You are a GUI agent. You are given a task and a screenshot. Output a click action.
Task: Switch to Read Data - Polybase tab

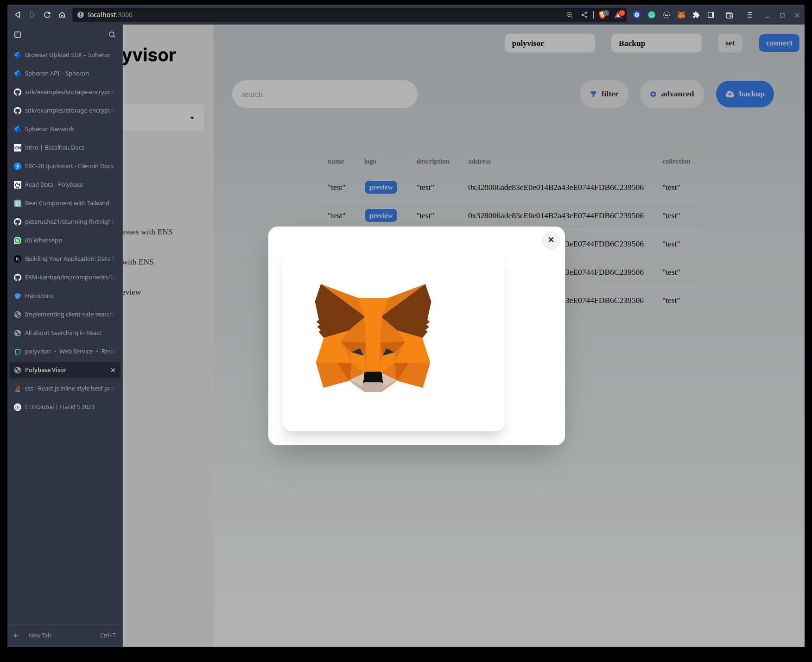65,184
